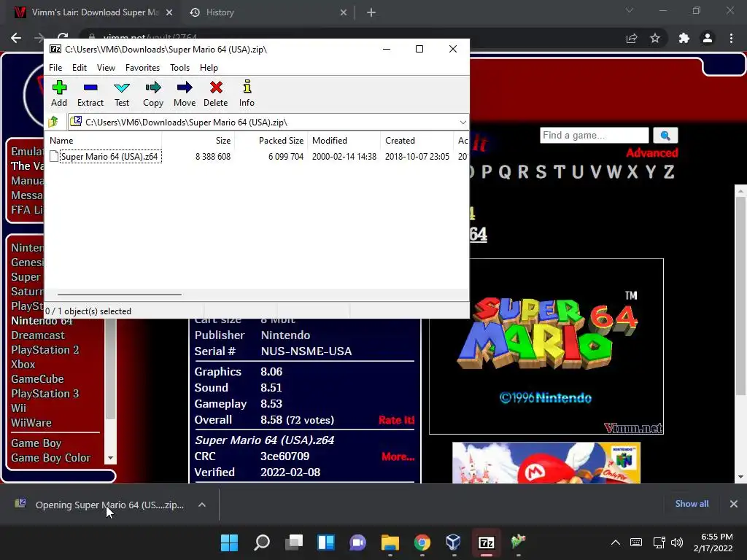Image resolution: width=747 pixels, height=560 pixels.
Task: Go up one folder level in 7-Zip
Action: click(x=53, y=122)
